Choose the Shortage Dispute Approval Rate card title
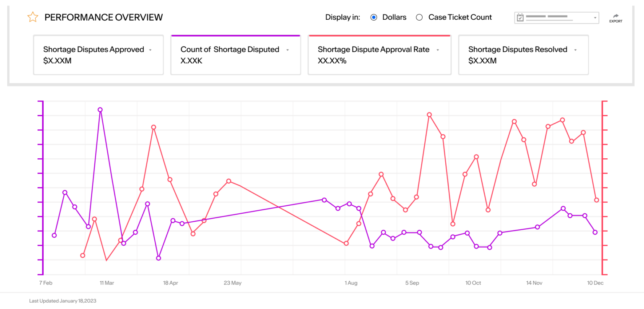This screenshot has height=309, width=644. point(374,50)
